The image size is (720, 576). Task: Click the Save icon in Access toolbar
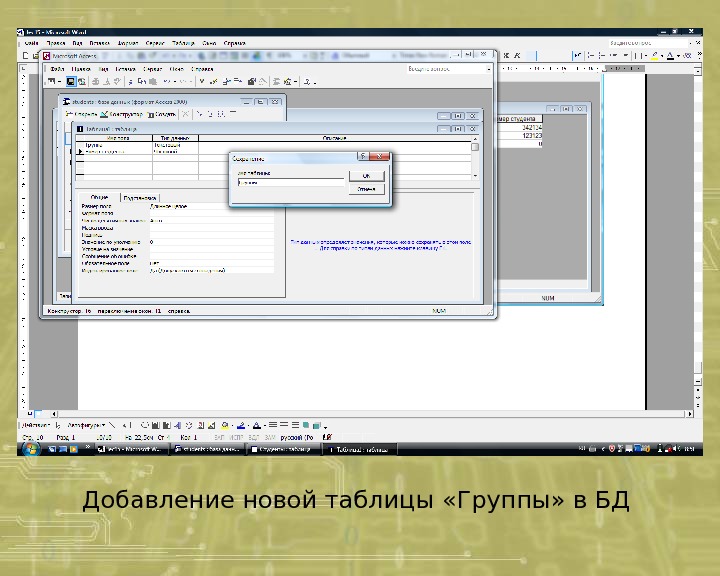pos(70,82)
